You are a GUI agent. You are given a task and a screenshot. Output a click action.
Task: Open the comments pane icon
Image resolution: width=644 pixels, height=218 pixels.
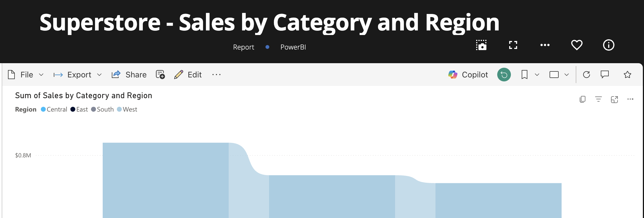tap(604, 75)
